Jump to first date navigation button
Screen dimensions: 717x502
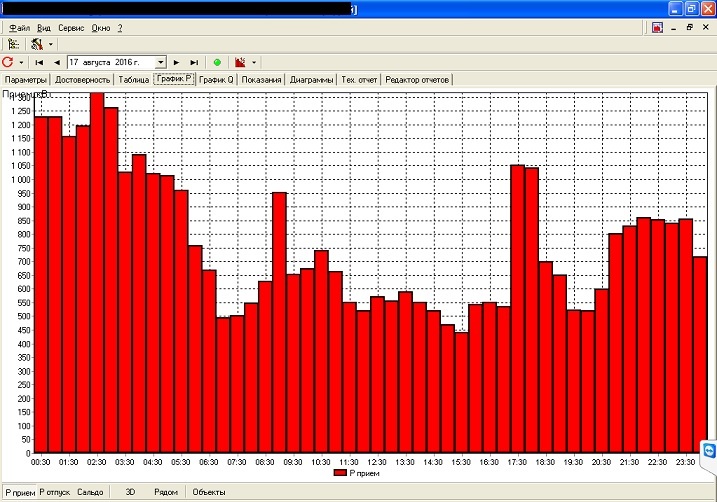[x=39, y=63]
